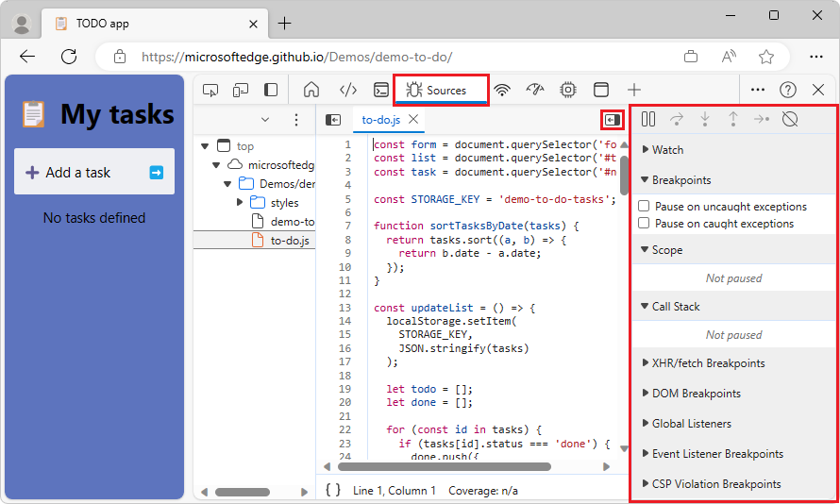Collapse the Scope section
The image size is (840, 504).
662,250
